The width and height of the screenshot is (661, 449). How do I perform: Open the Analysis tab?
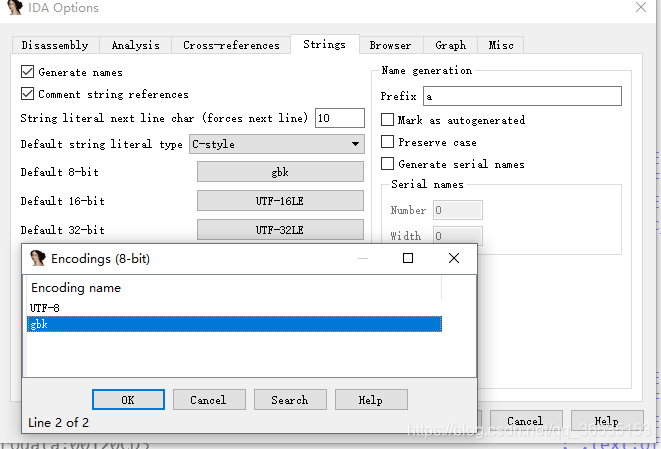135,45
